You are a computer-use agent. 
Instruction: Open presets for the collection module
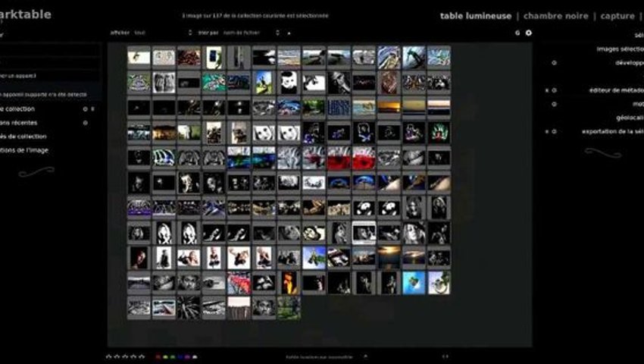tap(93, 109)
